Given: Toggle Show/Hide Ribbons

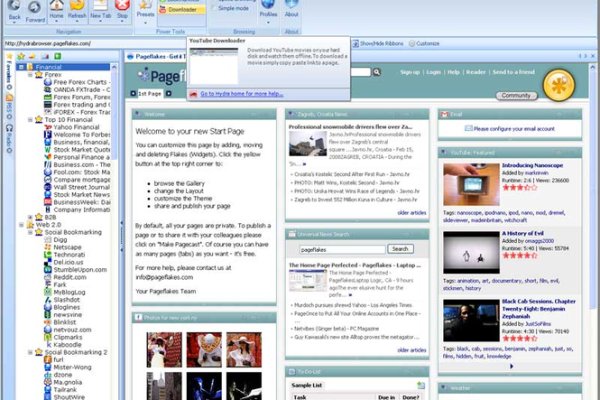Looking at the screenshot, I should click(381, 44).
